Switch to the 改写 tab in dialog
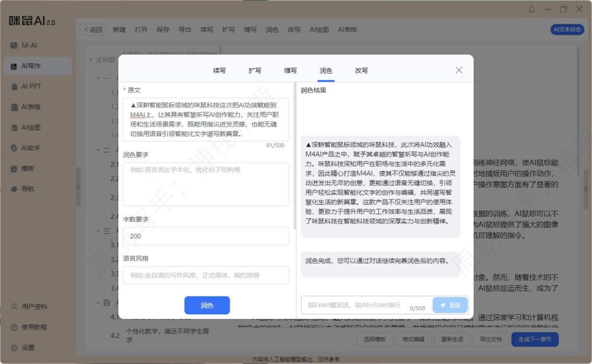This screenshot has width=592, height=364. point(361,70)
